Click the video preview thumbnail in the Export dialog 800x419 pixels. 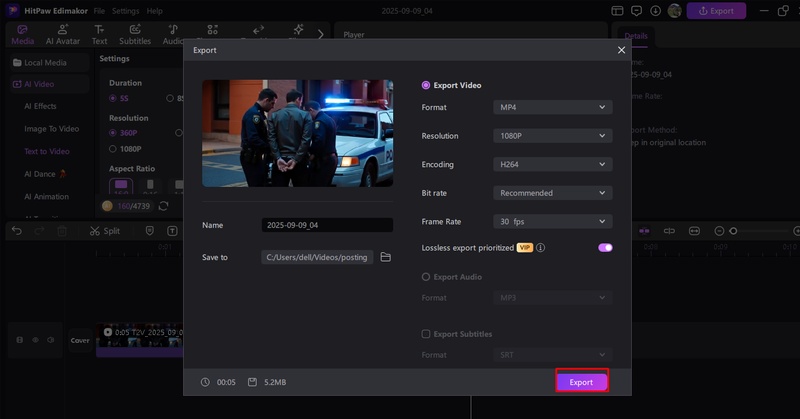[x=297, y=133]
